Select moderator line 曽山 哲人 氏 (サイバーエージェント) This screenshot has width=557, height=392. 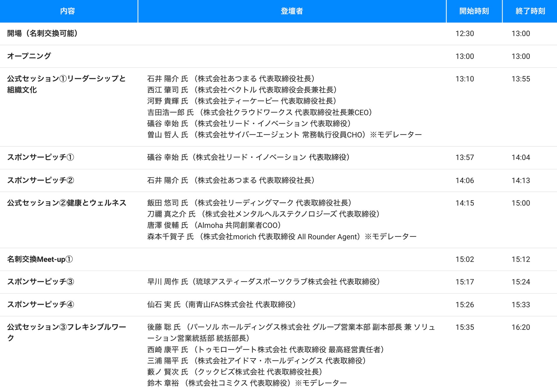pyautogui.click(x=285, y=135)
